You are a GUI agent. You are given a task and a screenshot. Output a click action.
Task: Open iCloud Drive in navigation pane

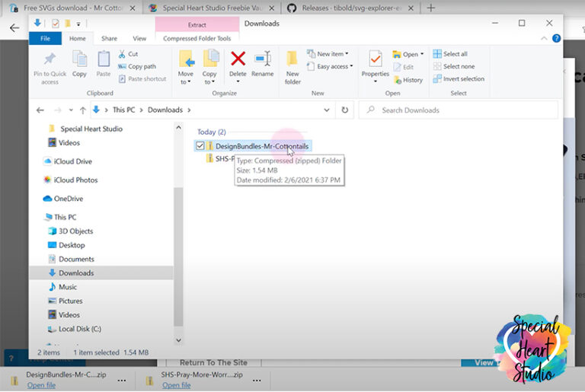click(x=68, y=161)
